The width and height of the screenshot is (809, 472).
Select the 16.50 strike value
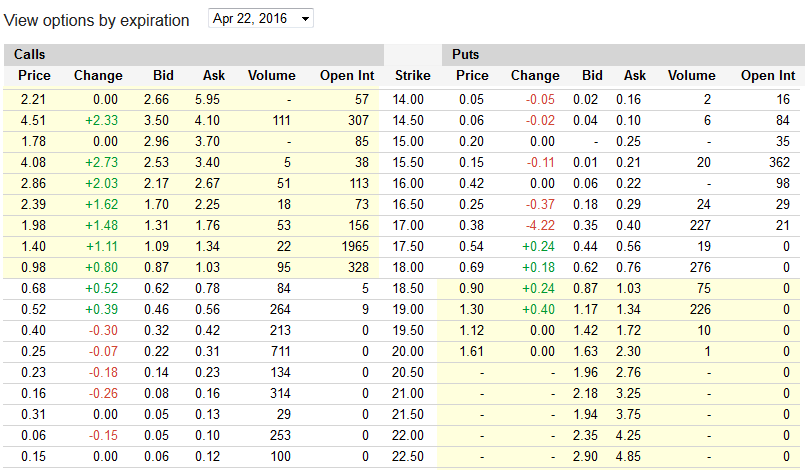pyautogui.click(x=408, y=205)
